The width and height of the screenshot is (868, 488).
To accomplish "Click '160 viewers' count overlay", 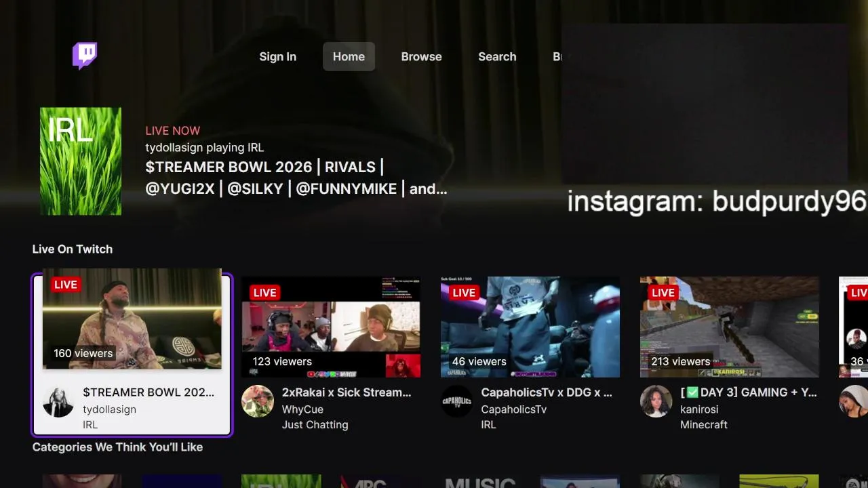I will (83, 353).
